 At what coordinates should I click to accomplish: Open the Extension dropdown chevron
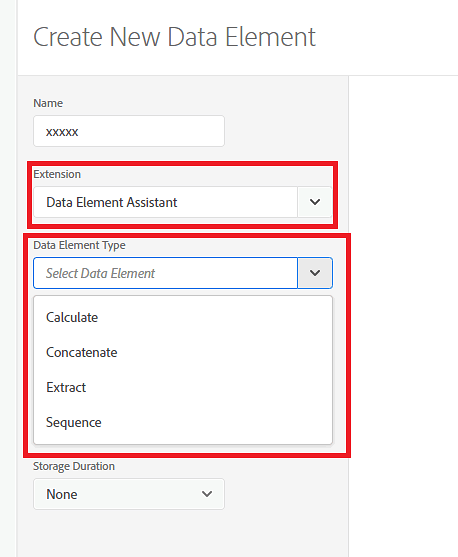click(x=315, y=202)
